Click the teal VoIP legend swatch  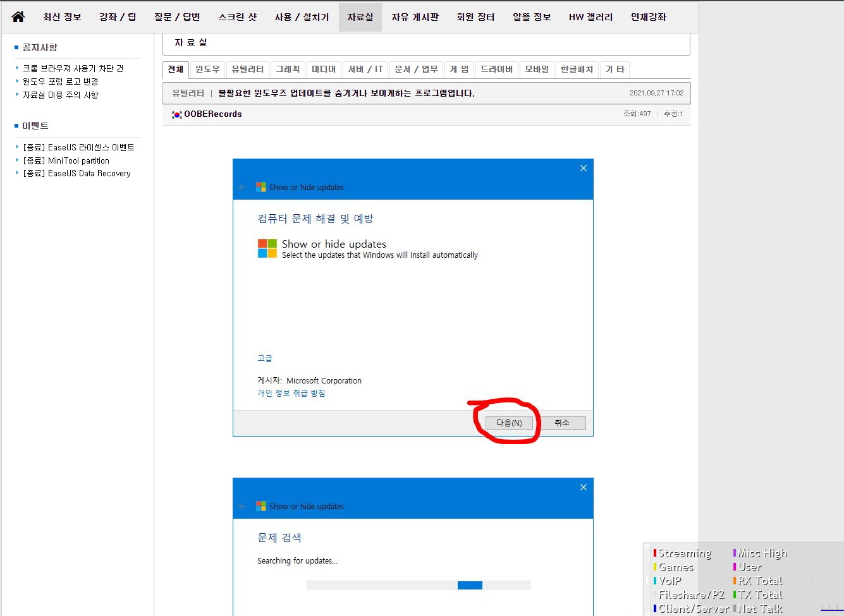[655, 581]
